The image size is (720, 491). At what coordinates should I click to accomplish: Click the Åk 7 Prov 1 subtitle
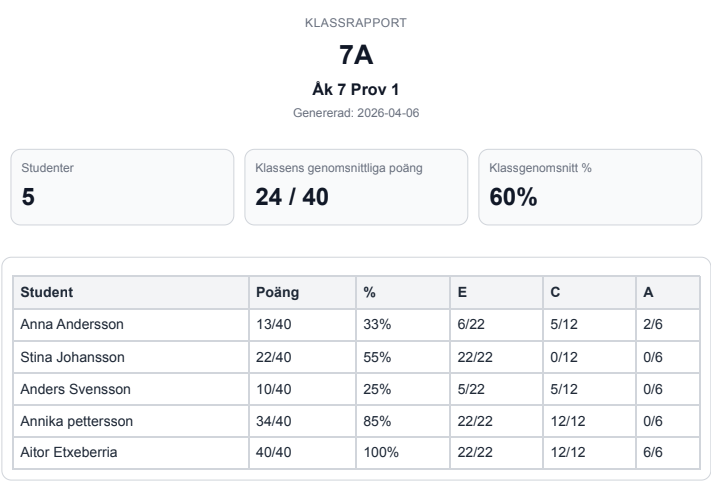click(359, 88)
